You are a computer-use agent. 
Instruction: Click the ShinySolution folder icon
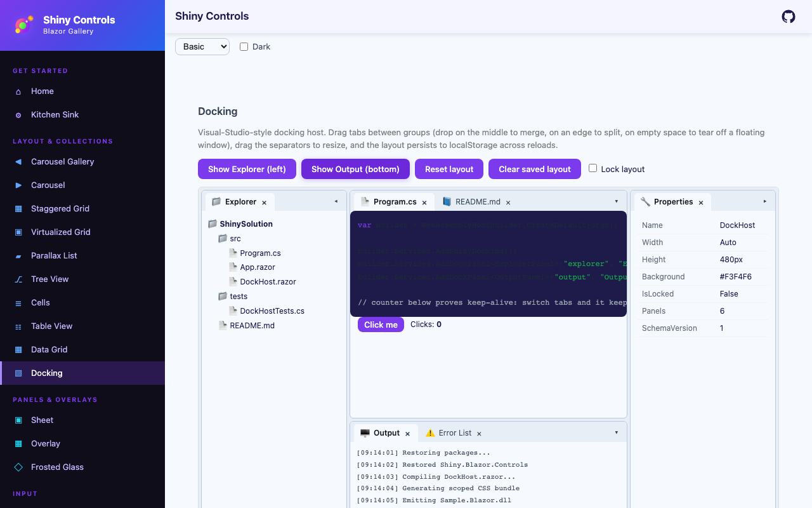[x=213, y=224]
